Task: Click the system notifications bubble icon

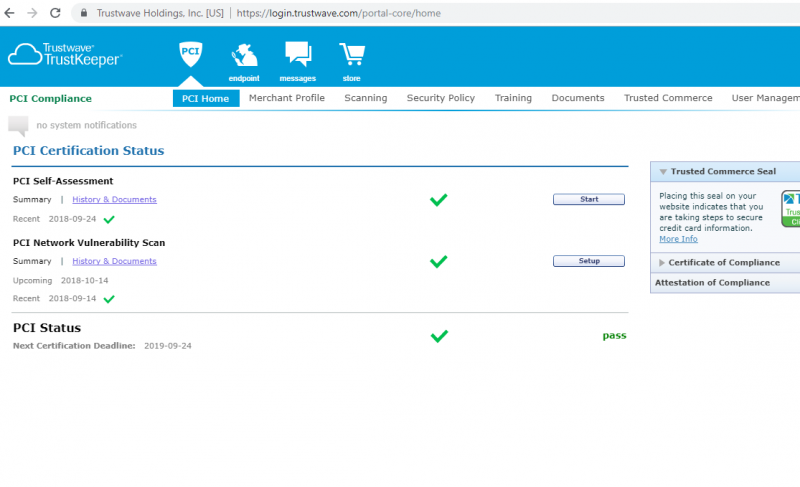Action: point(18,126)
